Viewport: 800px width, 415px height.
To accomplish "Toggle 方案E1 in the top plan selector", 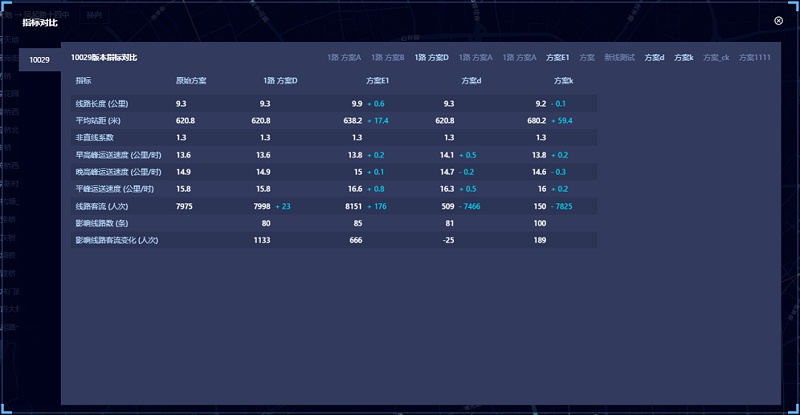I will pyautogui.click(x=557, y=57).
